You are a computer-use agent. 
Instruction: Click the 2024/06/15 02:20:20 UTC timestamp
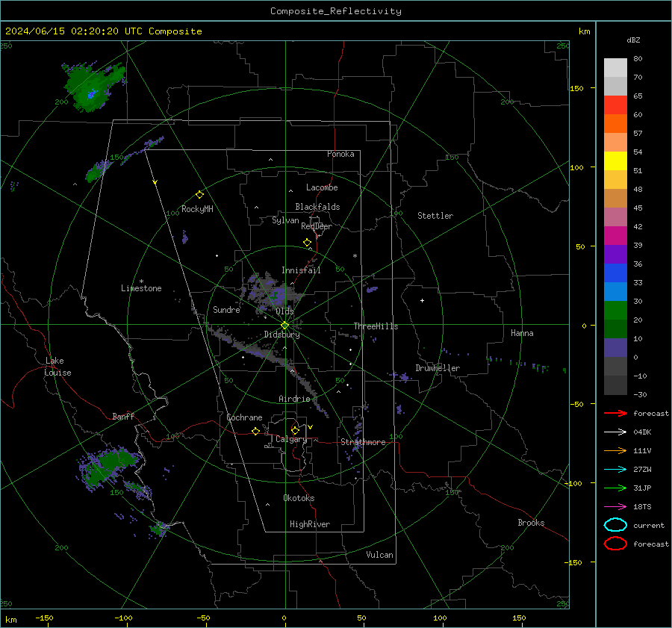tap(74, 31)
